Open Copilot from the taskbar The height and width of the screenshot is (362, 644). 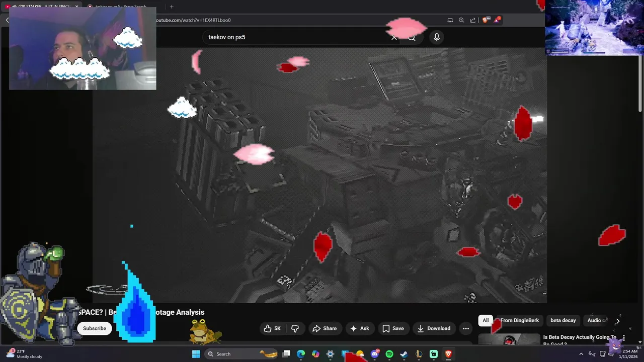315,354
